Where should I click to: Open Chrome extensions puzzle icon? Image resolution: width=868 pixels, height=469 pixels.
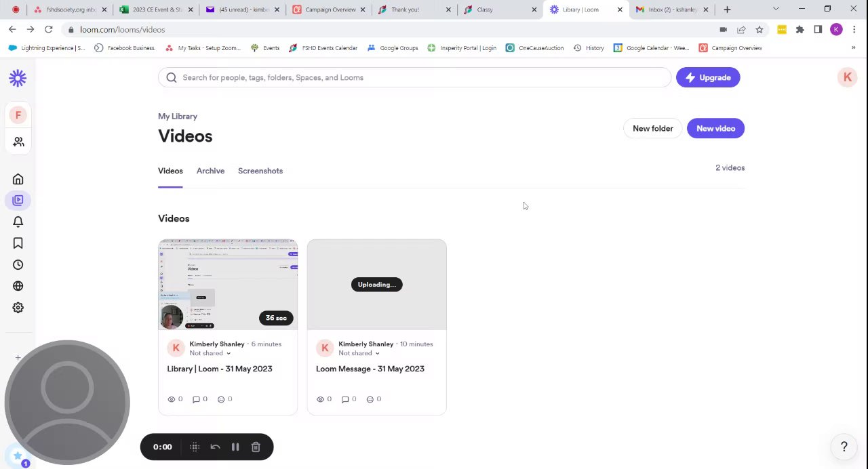tap(800, 30)
